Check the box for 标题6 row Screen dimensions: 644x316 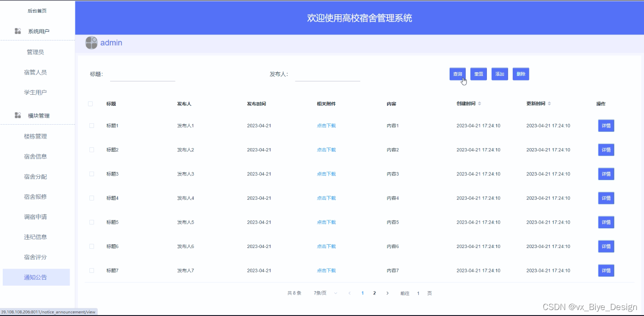click(x=92, y=247)
